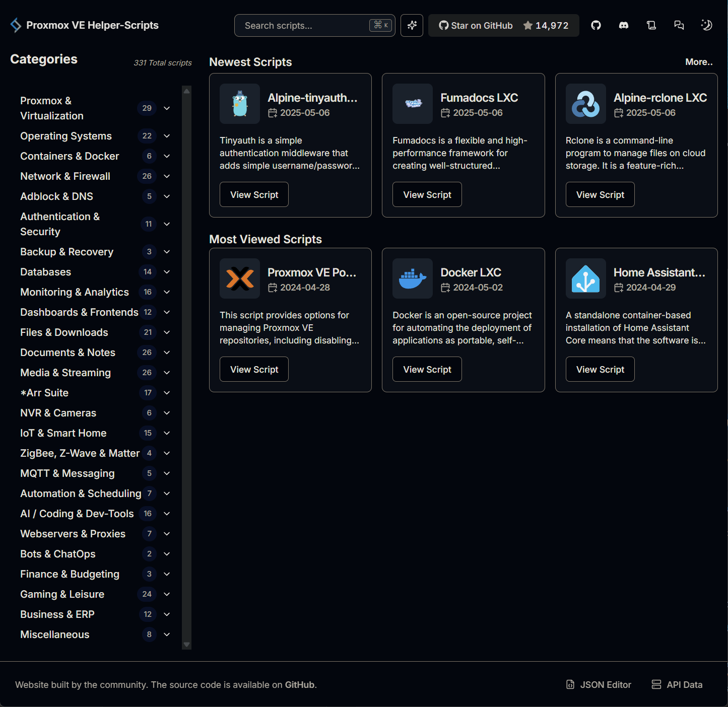Expand the Operating Systems category chevron
Screen dimensions: 728x707
coord(167,136)
